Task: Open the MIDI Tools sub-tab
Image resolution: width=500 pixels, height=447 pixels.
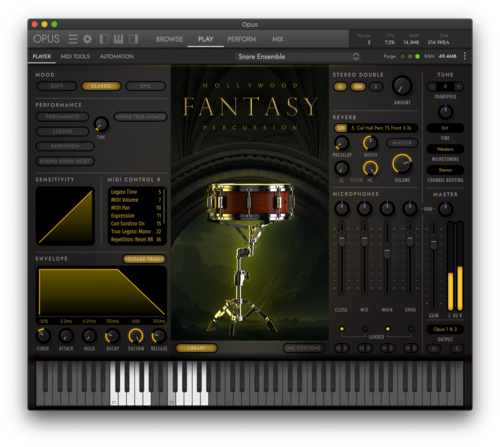Action: (75, 56)
